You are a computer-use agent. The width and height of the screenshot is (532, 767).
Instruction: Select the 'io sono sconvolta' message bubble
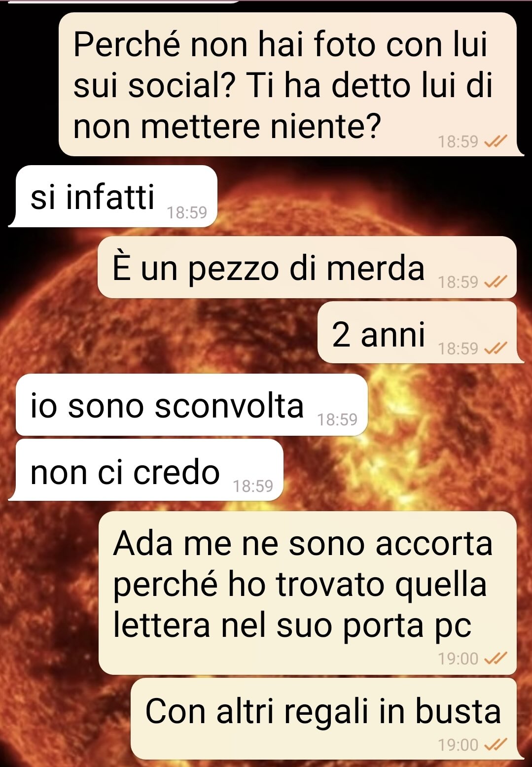[x=192, y=405]
